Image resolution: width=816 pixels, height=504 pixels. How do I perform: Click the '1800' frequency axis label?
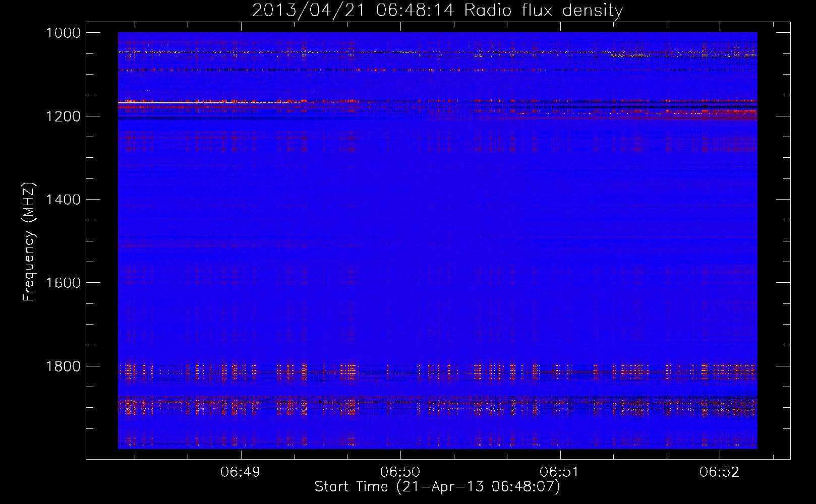click(x=63, y=366)
